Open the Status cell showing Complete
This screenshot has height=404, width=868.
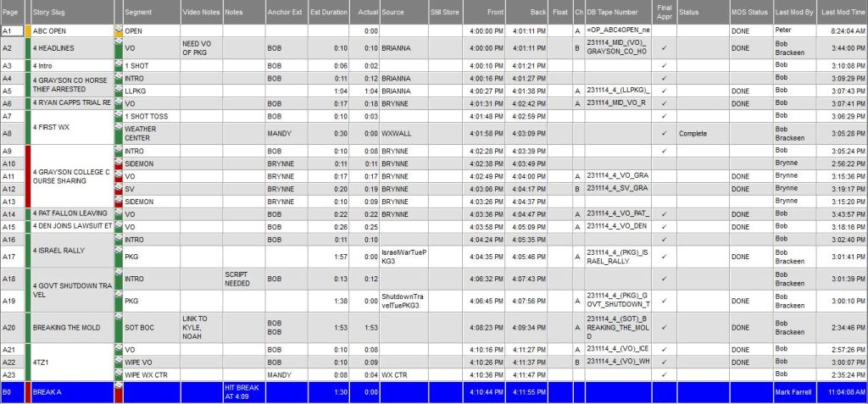701,133
